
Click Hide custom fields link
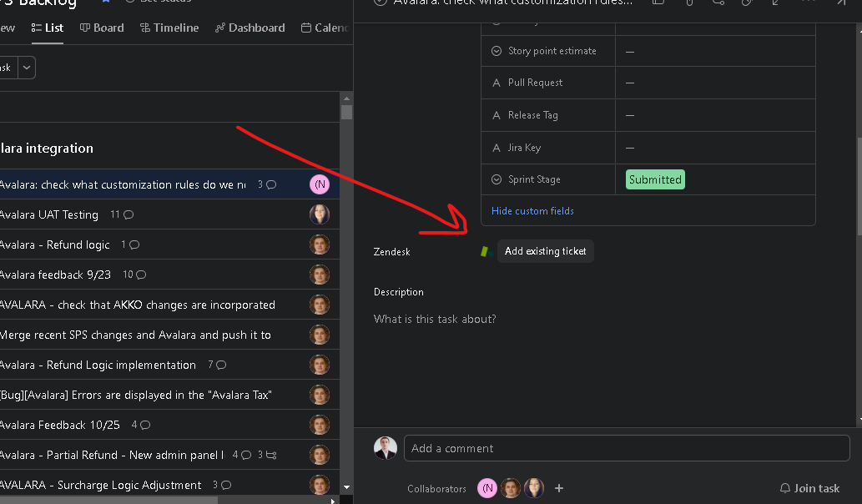point(532,211)
